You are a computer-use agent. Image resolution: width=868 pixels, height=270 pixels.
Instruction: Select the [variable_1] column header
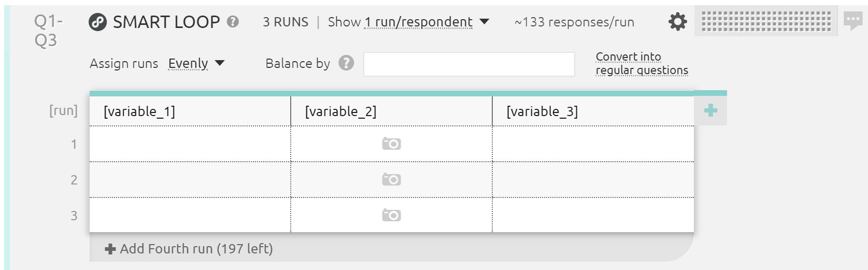click(x=190, y=111)
